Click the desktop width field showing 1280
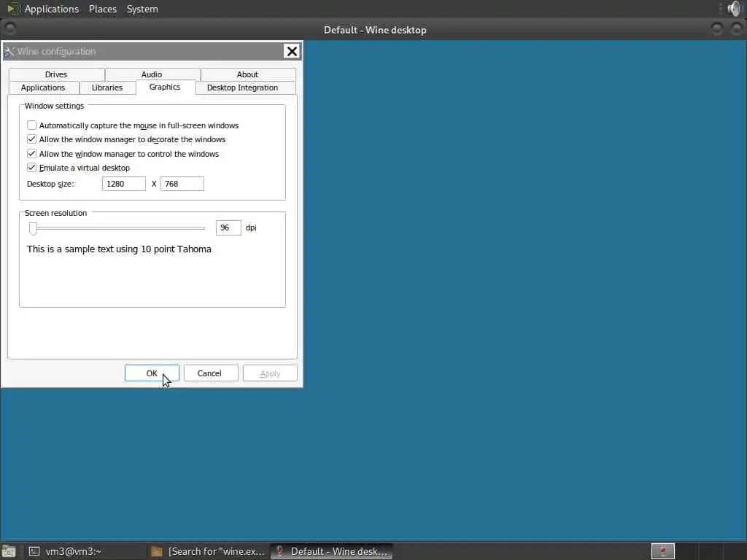Image resolution: width=747 pixels, height=560 pixels. pos(124,184)
